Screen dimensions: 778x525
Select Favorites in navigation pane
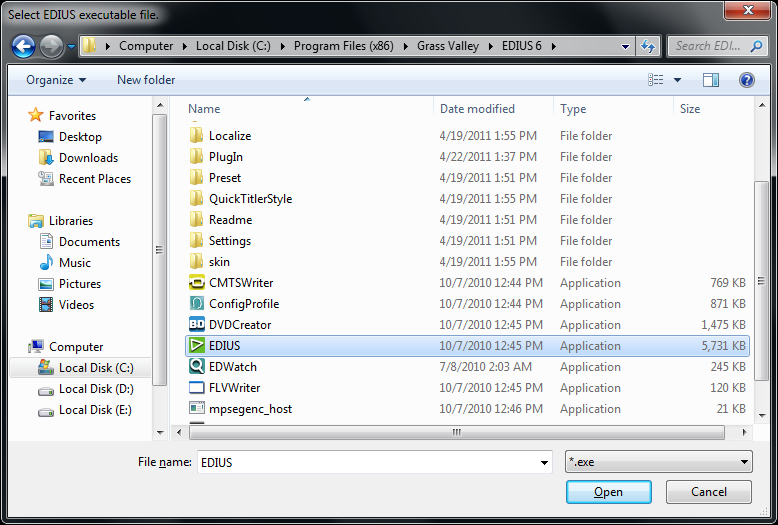(72, 116)
